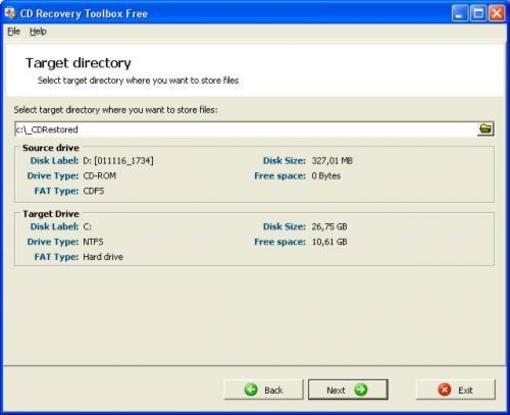Maximize the application window
This screenshot has width=510, height=415.
click(478, 14)
